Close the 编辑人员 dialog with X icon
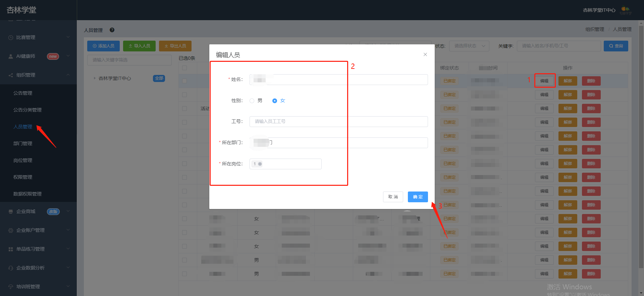 pos(425,54)
